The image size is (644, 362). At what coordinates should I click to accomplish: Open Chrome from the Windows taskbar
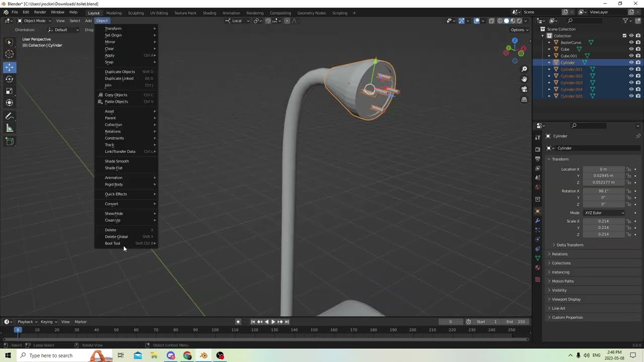point(187,355)
